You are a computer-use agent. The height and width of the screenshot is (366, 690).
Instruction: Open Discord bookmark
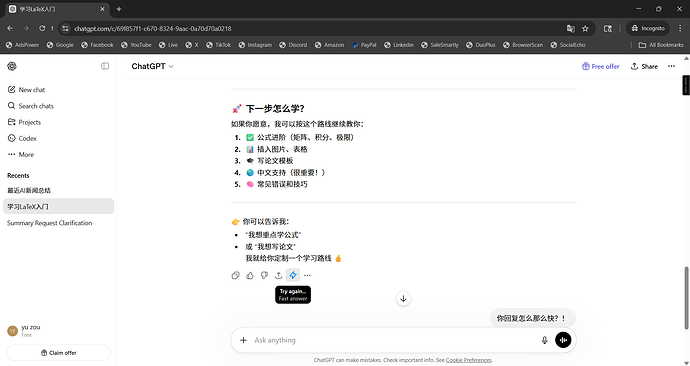(x=293, y=45)
